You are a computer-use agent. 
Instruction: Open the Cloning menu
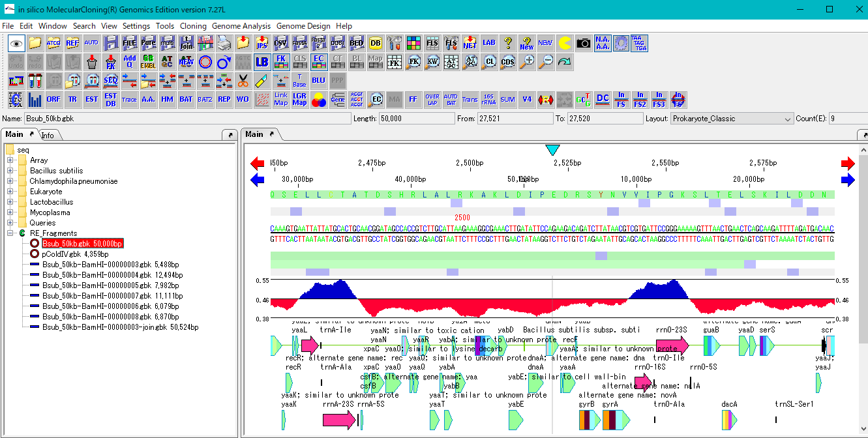click(193, 26)
